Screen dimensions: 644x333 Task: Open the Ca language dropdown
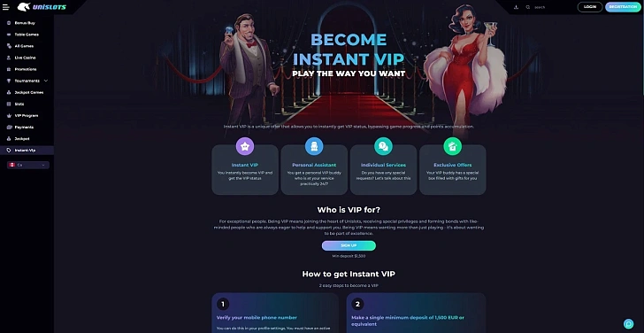pyautogui.click(x=28, y=165)
